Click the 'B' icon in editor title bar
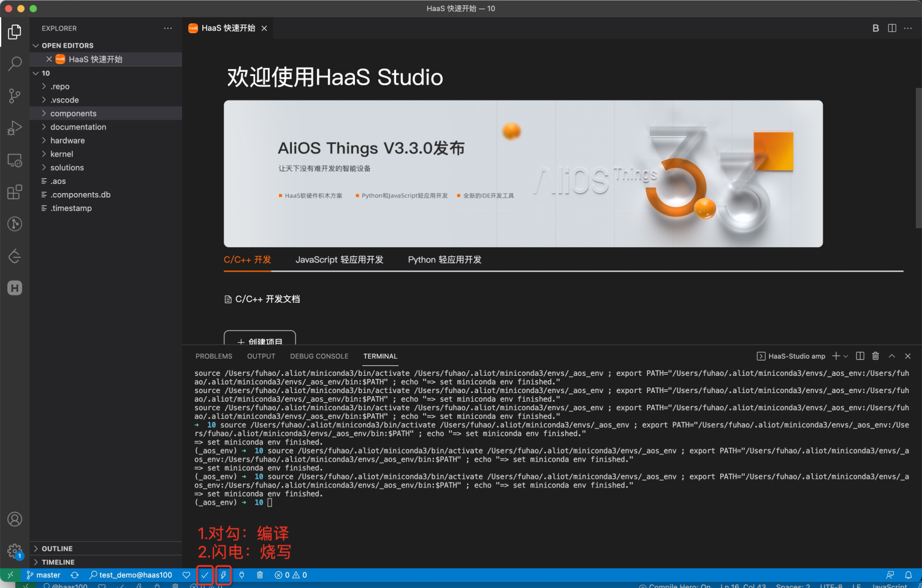This screenshot has height=588, width=922. coord(875,28)
